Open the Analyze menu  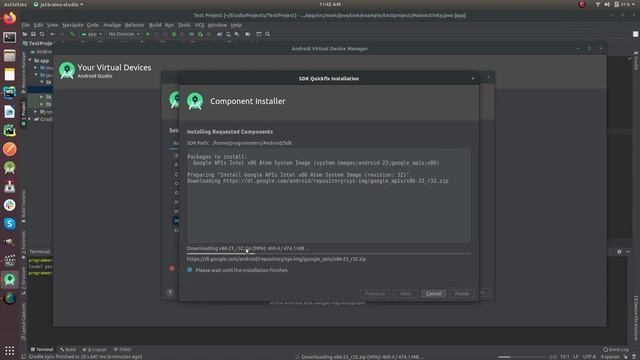pos(112,25)
